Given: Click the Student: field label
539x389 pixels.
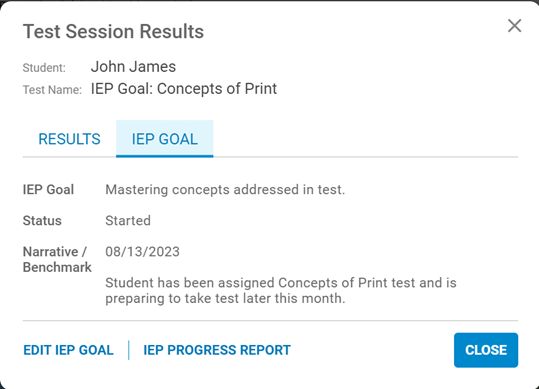Looking at the screenshot, I should pyautogui.click(x=44, y=68).
